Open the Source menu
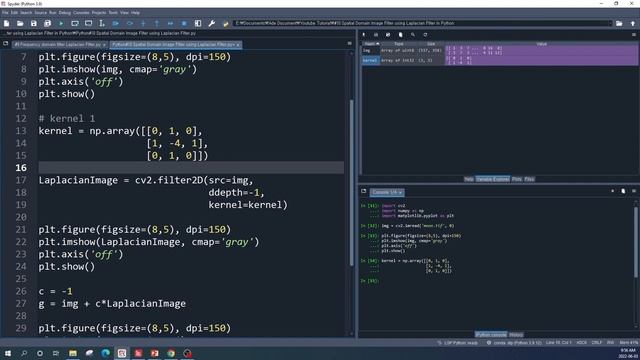640x360 pixels. (40, 13)
